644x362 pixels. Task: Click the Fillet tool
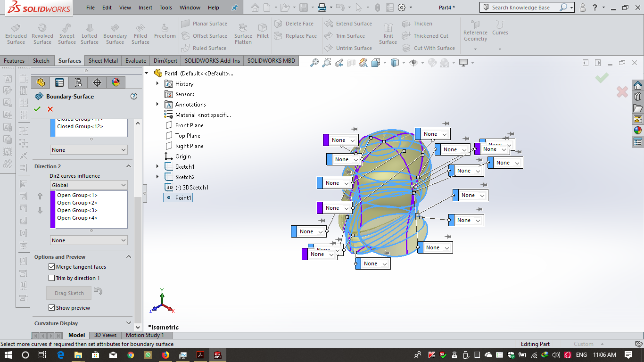point(263,31)
